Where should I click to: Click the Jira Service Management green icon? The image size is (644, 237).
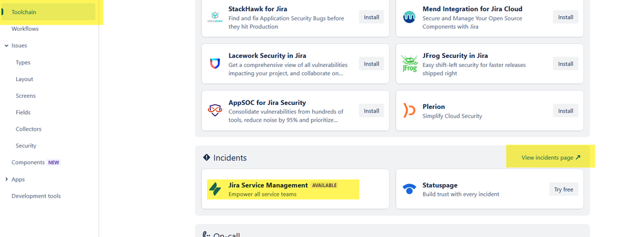(215, 189)
